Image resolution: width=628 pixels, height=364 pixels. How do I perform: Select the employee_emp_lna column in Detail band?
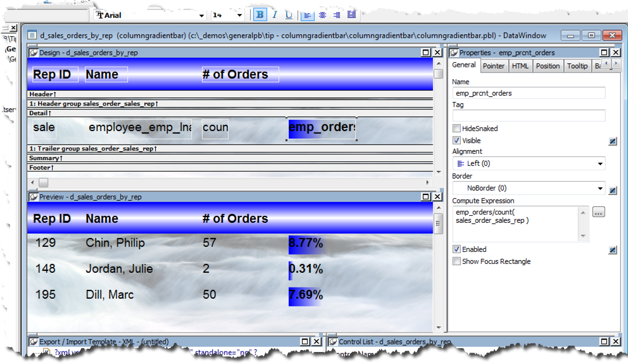pyautogui.click(x=139, y=129)
